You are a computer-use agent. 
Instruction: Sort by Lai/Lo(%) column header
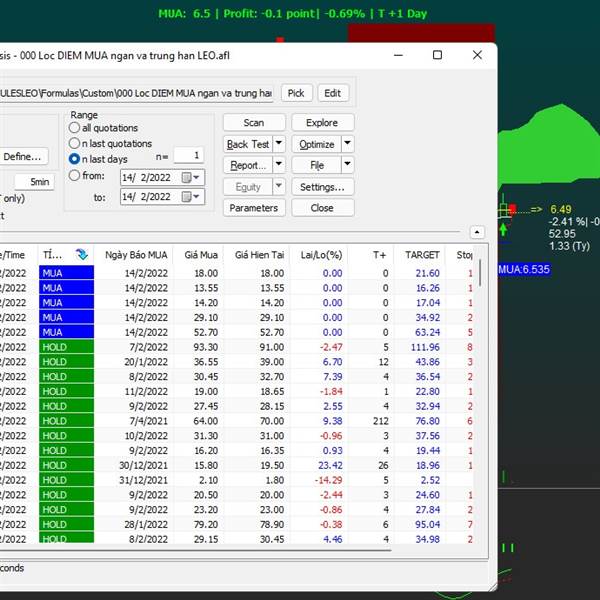click(x=319, y=255)
